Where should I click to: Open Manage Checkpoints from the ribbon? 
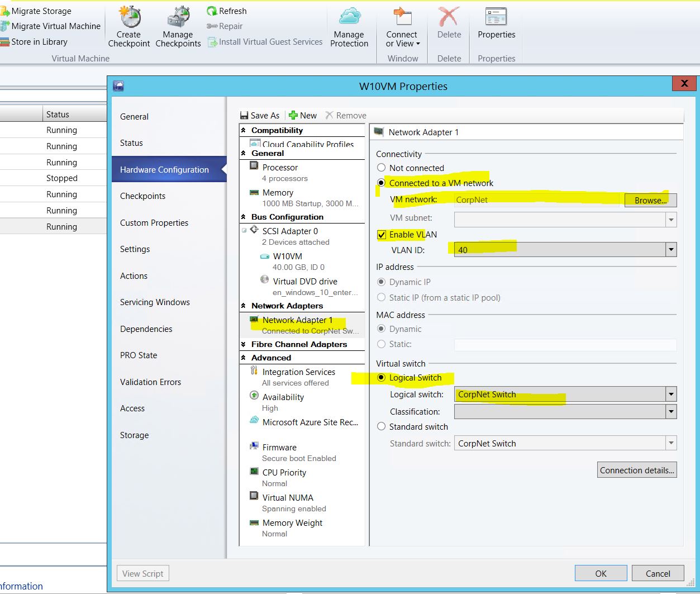(x=178, y=18)
